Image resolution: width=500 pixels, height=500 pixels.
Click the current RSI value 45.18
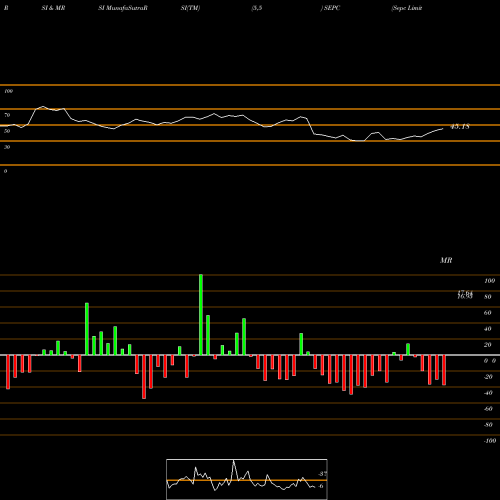tap(460, 127)
